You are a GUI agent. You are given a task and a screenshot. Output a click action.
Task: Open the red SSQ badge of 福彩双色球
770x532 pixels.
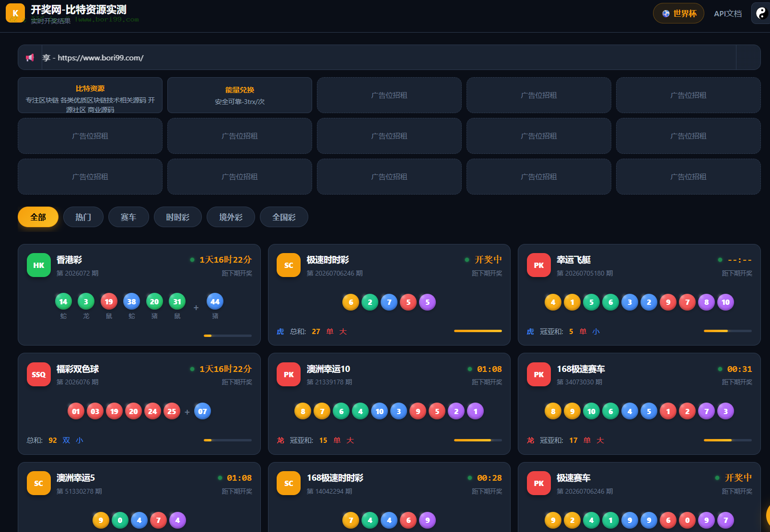[x=39, y=374]
